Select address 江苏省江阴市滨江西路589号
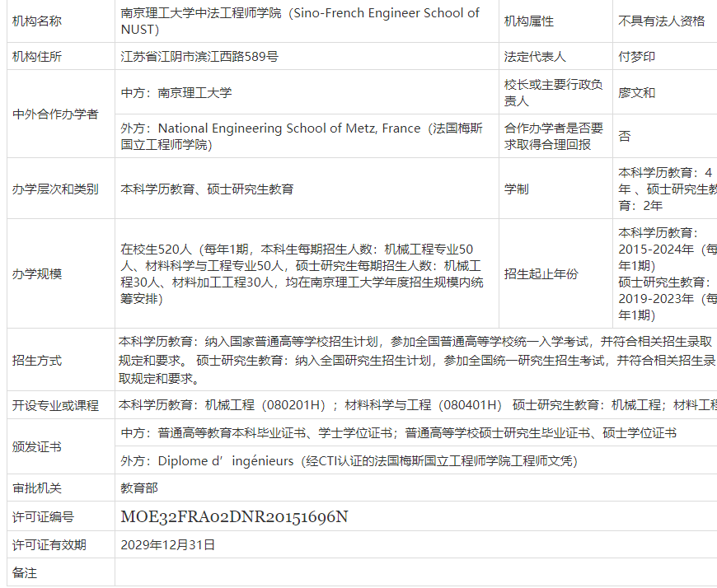This screenshot has height=588, width=717. (x=199, y=57)
